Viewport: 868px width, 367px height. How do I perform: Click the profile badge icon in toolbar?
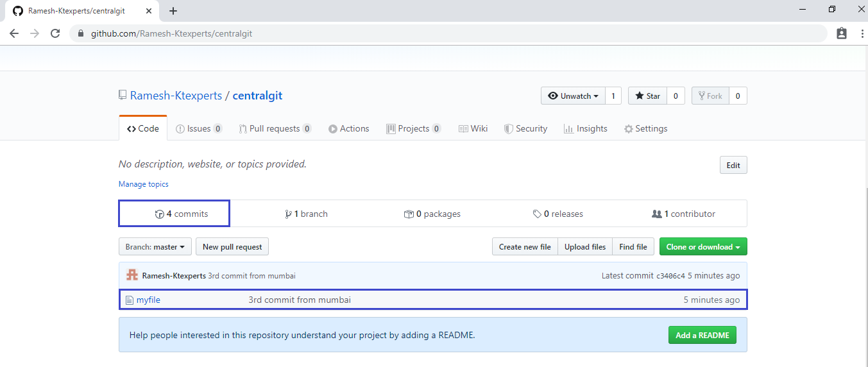842,33
